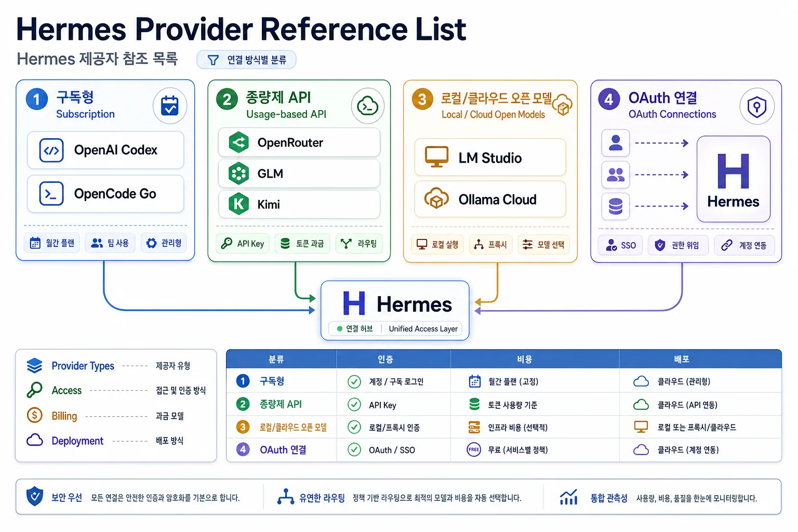The width and height of the screenshot is (798, 532).
Task: Click the single user icon in OAuth card
Action: click(x=616, y=143)
